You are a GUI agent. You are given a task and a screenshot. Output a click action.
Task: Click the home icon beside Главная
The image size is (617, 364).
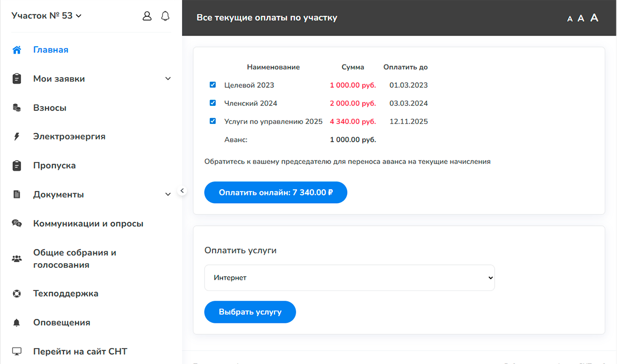coord(17,50)
